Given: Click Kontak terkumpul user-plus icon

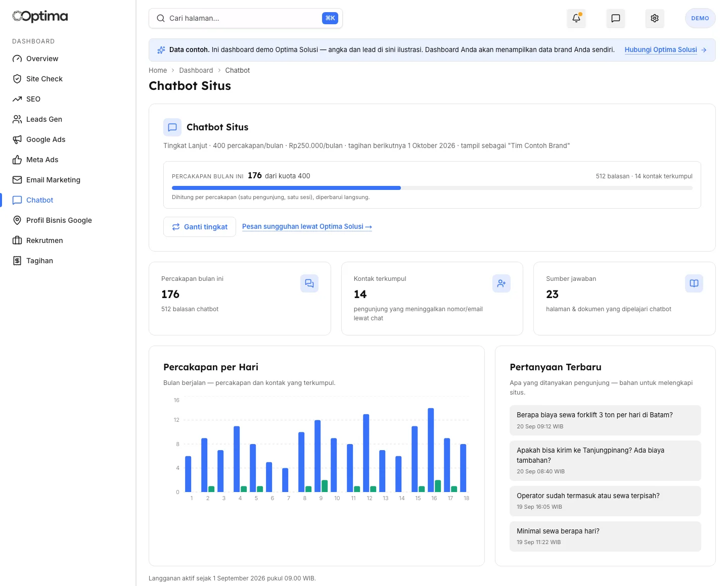Looking at the screenshot, I should (502, 283).
